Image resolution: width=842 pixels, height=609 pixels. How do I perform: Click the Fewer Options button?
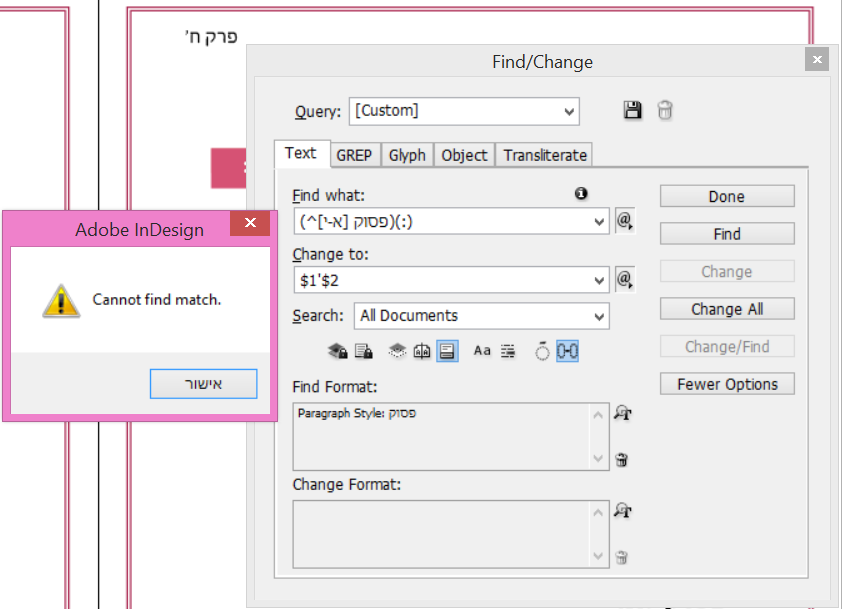727,384
